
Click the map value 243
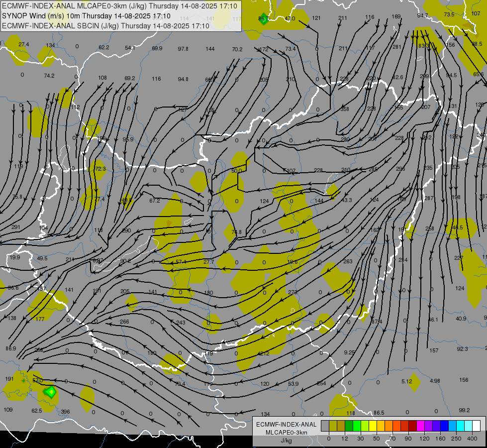tap(181, 323)
